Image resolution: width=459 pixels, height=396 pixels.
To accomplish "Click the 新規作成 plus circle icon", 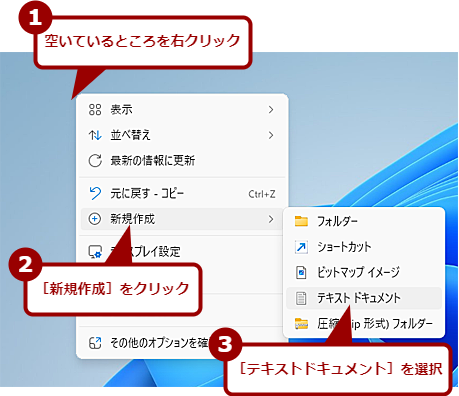I will (95, 219).
